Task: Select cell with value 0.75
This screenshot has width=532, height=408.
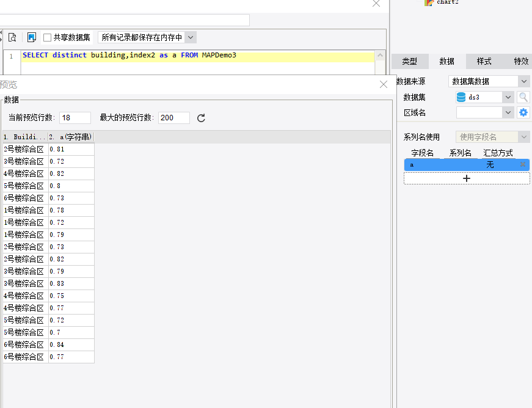Action: point(71,296)
